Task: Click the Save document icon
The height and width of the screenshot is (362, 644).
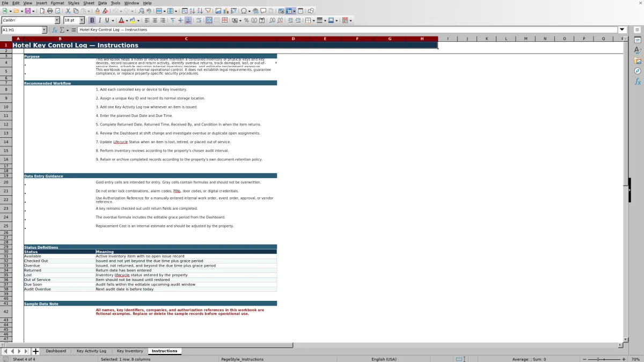Action: tap(27, 11)
